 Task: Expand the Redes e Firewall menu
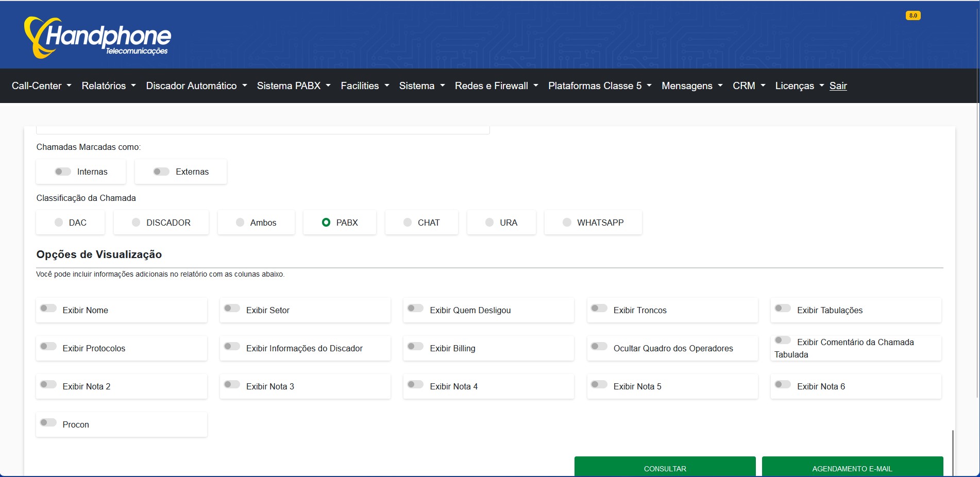tap(496, 86)
